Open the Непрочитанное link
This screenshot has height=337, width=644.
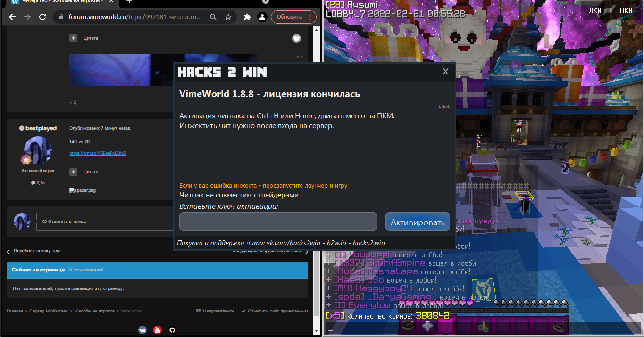click(x=215, y=311)
